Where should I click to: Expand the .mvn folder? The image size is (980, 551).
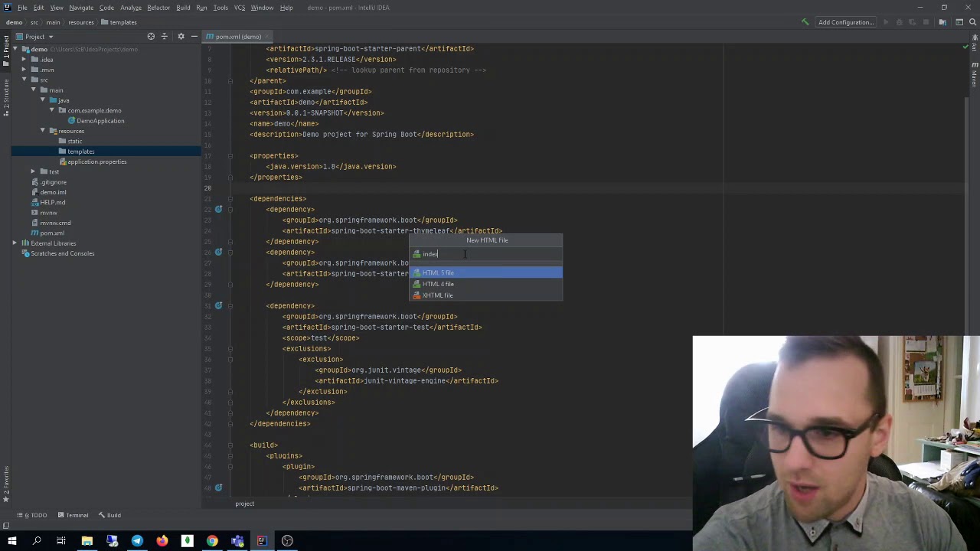[24, 70]
